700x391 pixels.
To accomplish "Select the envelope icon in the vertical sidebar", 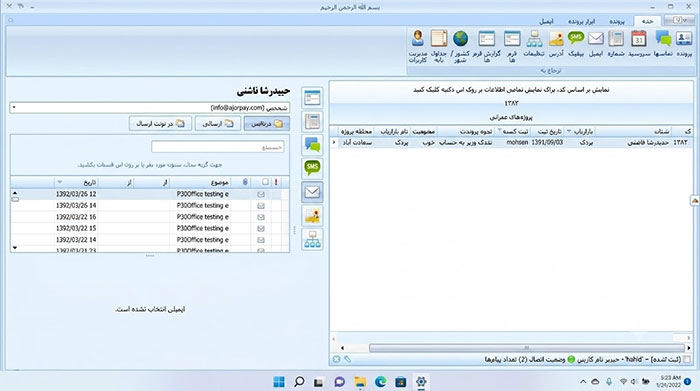I will [x=312, y=192].
